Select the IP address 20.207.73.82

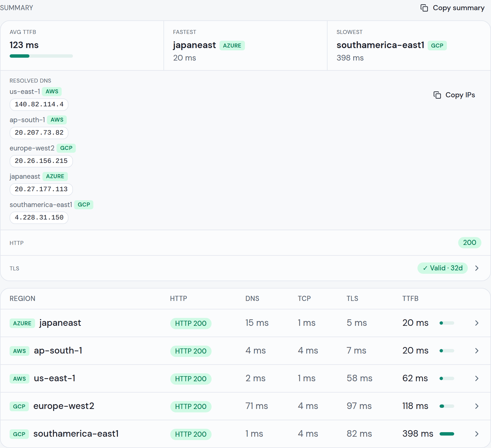(x=39, y=133)
